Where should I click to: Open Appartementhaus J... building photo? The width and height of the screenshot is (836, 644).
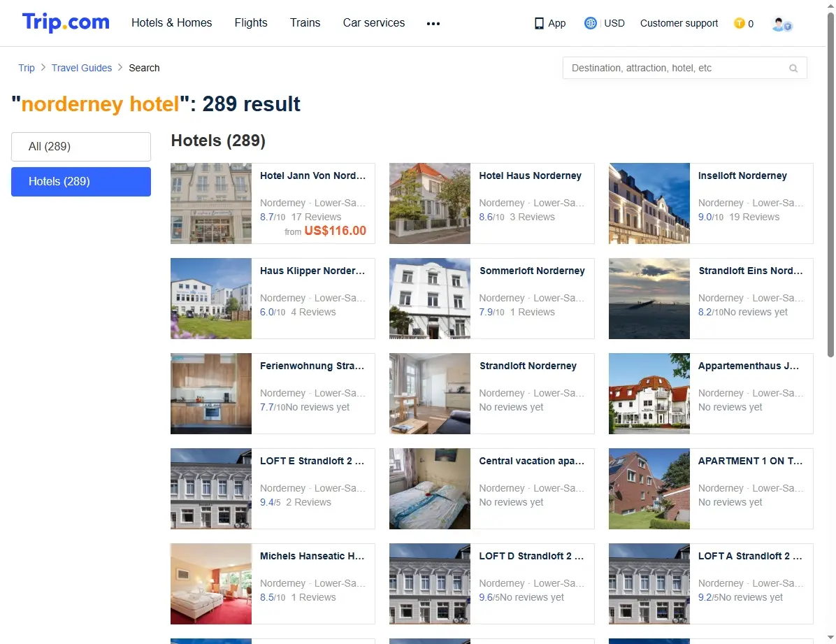pos(649,393)
